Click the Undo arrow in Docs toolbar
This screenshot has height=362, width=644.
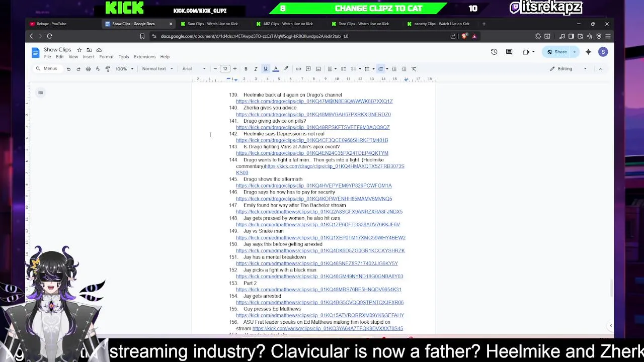coord(68,69)
